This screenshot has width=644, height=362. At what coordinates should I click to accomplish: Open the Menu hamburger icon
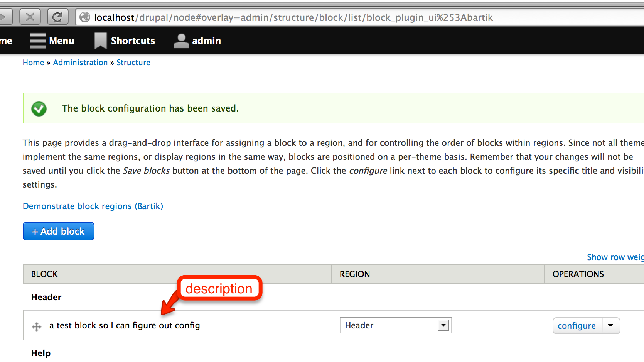click(38, 41)
